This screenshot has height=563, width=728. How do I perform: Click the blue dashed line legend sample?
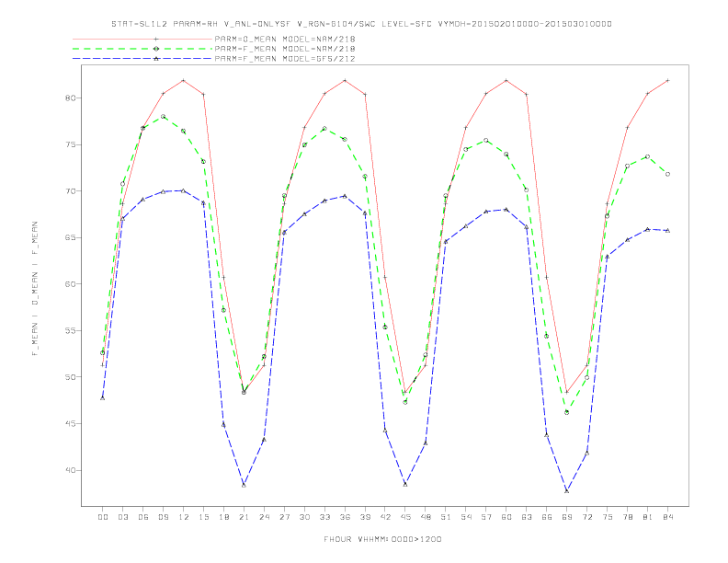142,59
